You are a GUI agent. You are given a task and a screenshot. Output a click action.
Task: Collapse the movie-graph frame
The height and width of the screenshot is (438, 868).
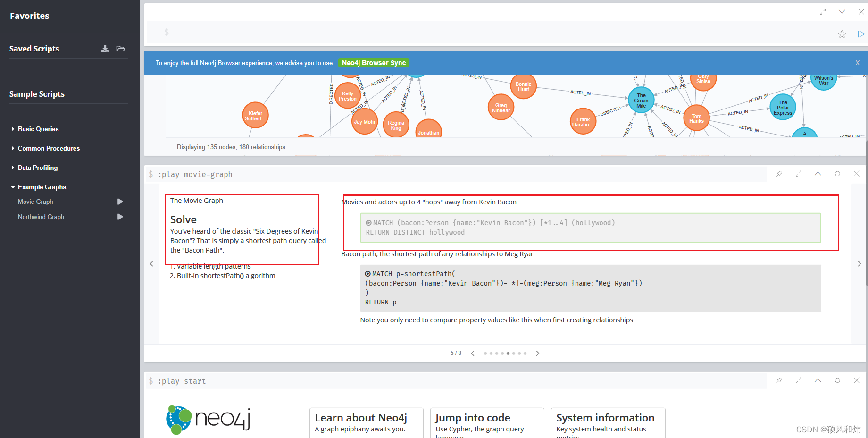[x=818, y=174]
